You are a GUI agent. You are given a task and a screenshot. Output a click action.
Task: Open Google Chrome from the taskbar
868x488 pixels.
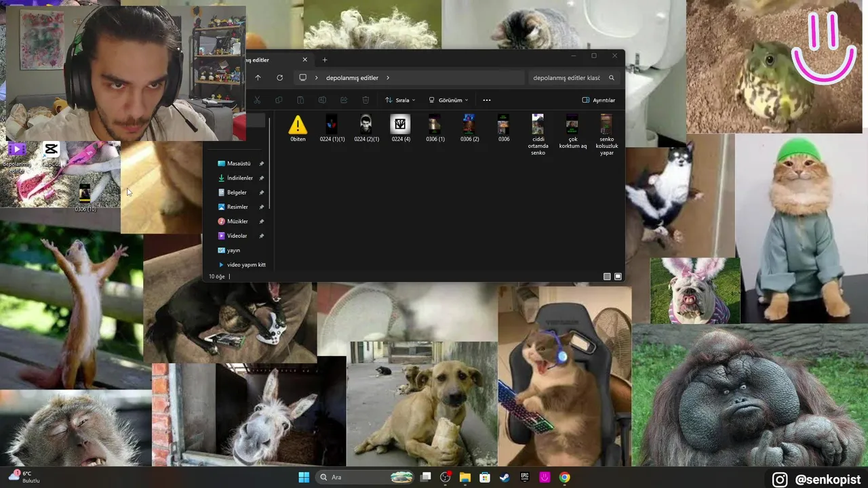point(564,477)
